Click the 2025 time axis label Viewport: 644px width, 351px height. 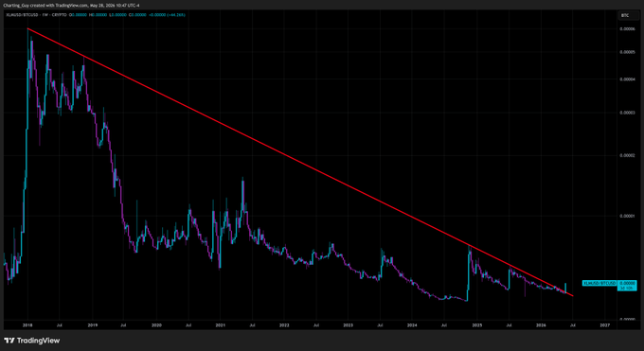click(x=476, y=325)
